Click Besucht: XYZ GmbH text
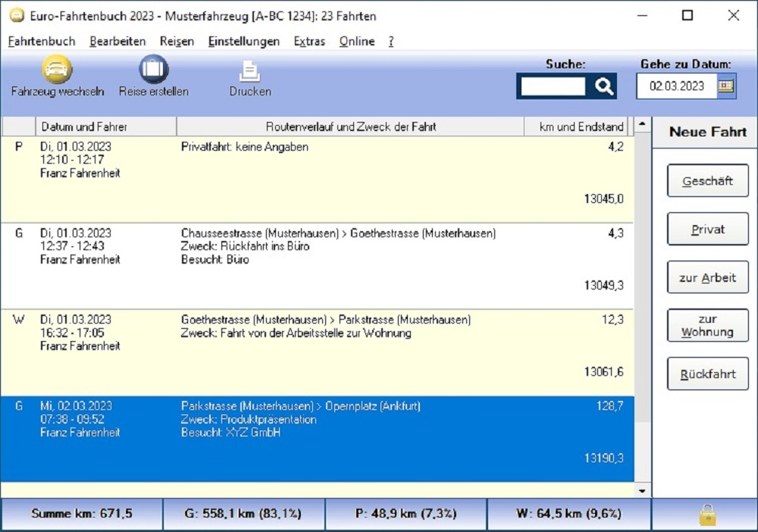Screen dimensions: 758x532 click(230, 433)
